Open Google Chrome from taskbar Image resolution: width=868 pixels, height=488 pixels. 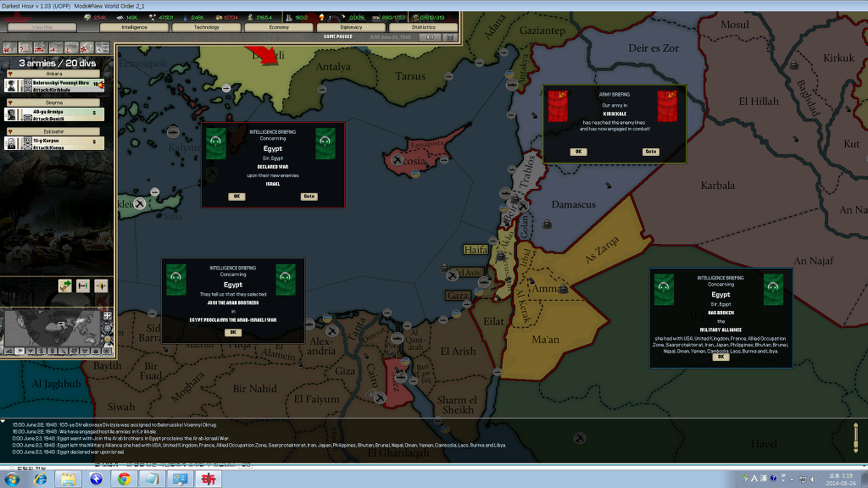(x=124, y=480)
